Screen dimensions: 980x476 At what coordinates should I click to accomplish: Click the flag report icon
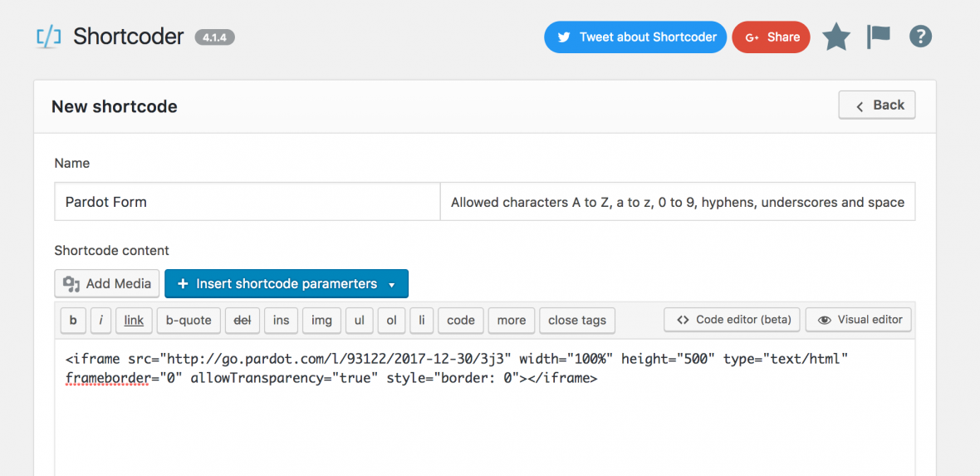878,37
